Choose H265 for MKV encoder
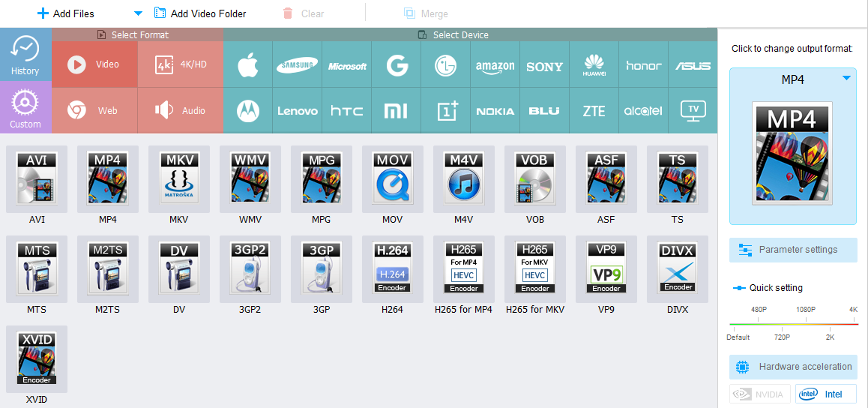868x408 pixels. click(x=534, y=269)
